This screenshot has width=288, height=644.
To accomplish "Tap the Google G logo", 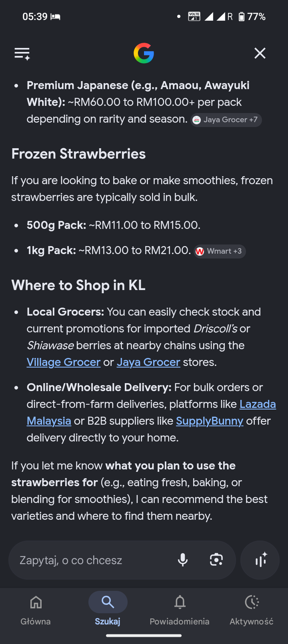I will point(144,53).
